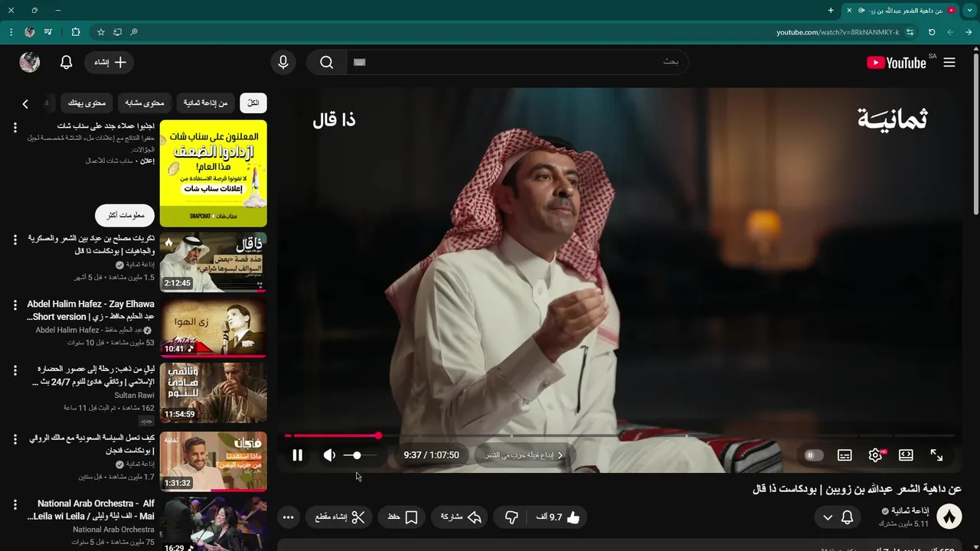Select the 'الكل' filter chip
Image resolution: width=980 pixels, height=551 pixels.
pyautogui.click(x=253, y=103)
